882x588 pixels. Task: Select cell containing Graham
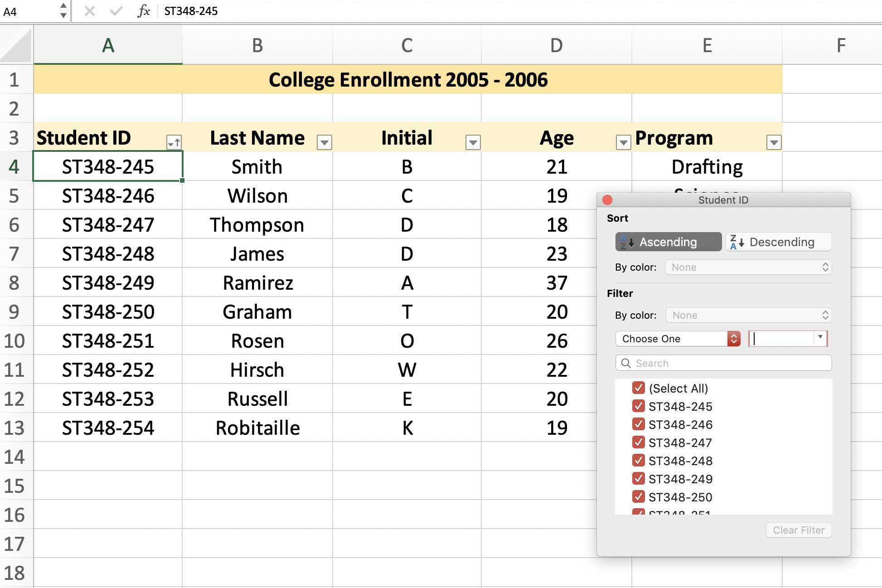pos(257,311)
